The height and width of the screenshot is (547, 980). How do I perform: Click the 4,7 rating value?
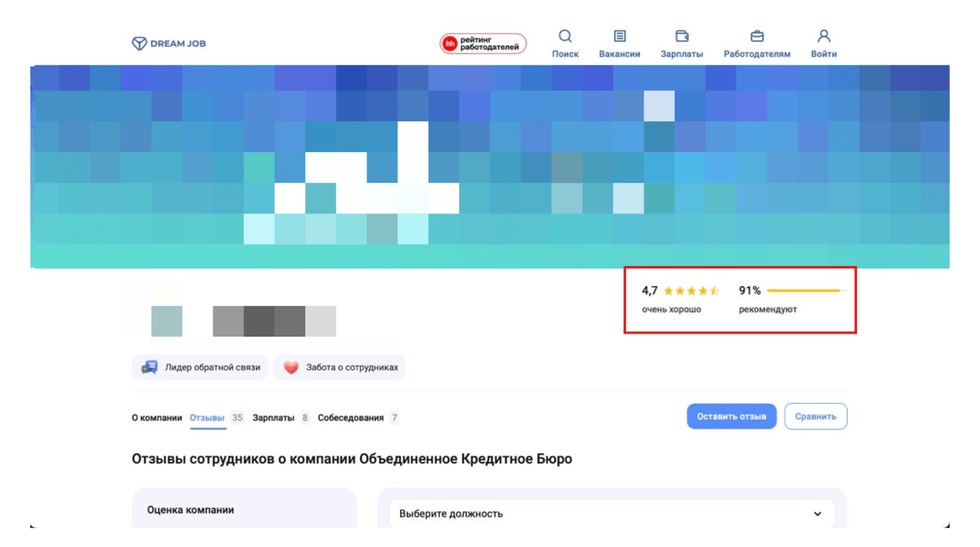point(649,290)
